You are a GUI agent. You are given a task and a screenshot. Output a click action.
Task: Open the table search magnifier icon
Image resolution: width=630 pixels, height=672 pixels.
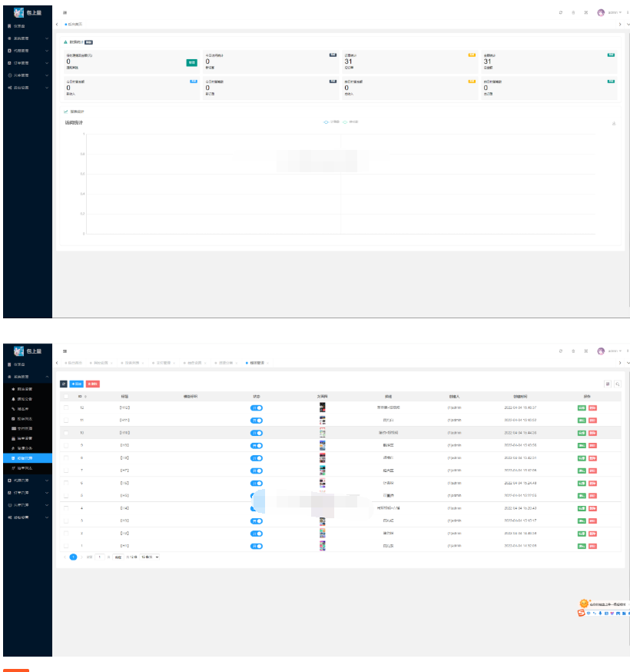point(616,383)
